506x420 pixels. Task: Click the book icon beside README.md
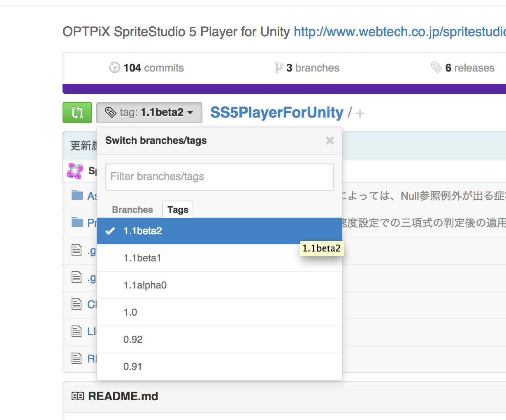[x=78, y=396]
